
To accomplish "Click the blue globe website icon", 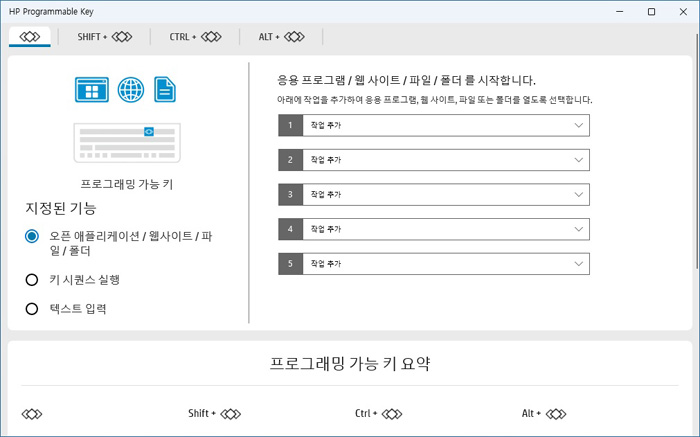I will (x=131, y=89).
